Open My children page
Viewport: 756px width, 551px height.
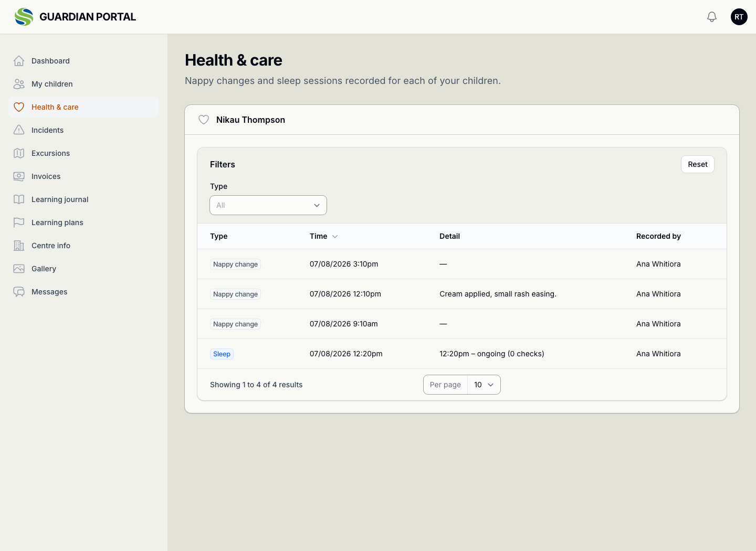(x=83, y=84)
